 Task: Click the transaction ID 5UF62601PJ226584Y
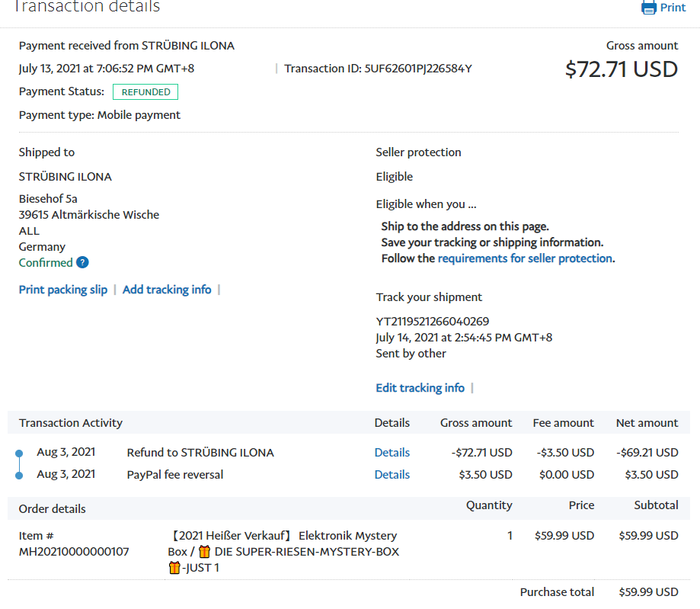click(x=418, y=69)
